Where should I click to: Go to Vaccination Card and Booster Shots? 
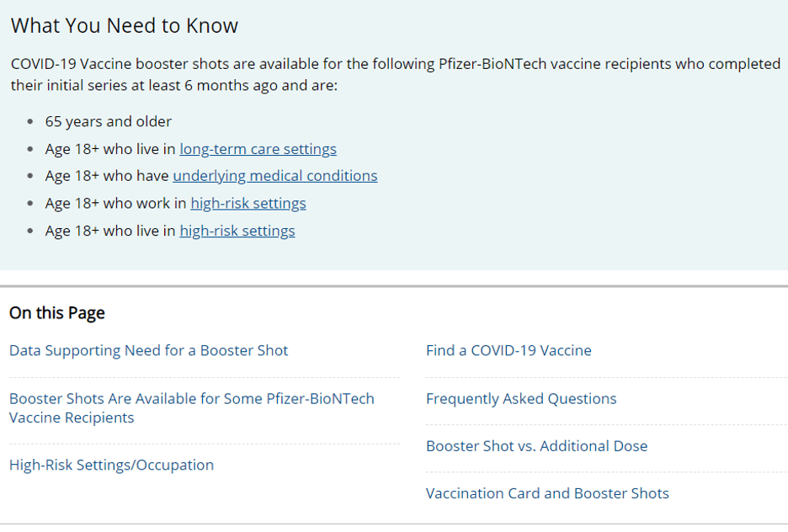547,493
